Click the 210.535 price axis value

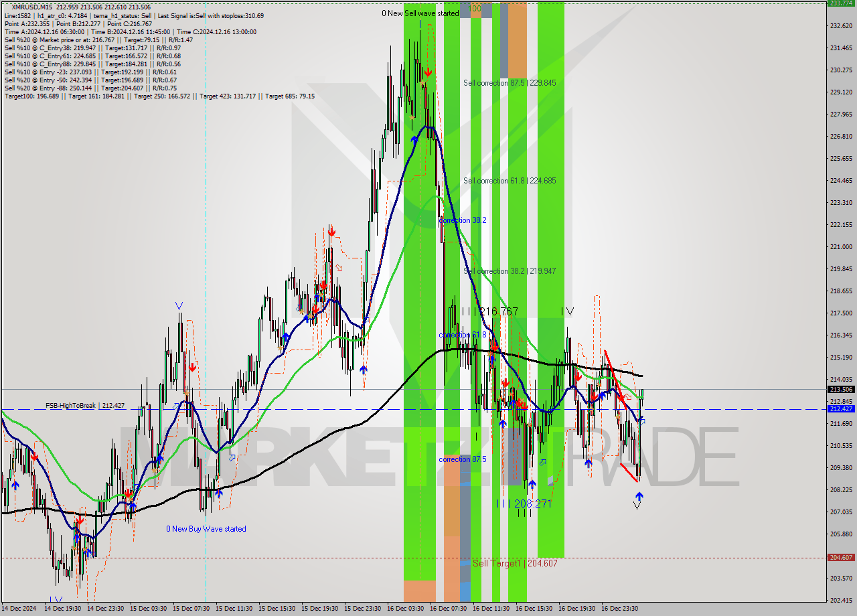pos(840,446)
